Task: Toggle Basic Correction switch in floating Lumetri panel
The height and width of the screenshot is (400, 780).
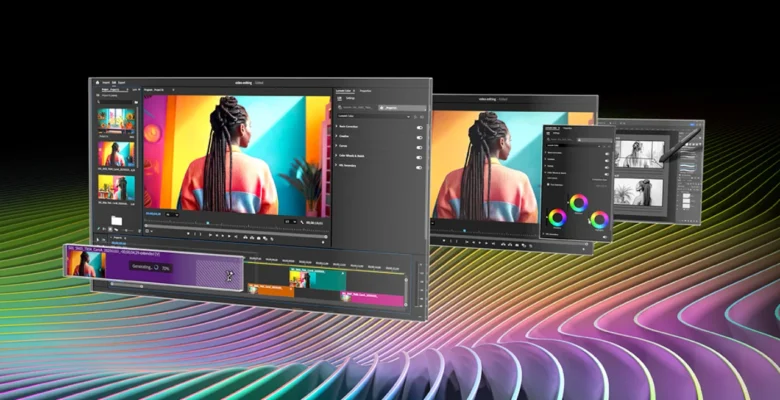Action: [607, 154]
